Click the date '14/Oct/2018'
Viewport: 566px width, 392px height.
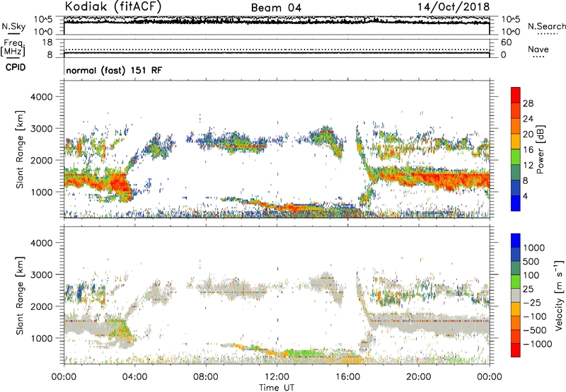pyautogui.click(x=454, y=7)
